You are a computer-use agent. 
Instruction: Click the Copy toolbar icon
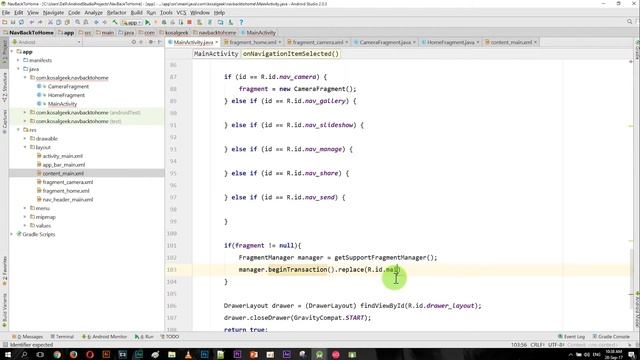pos(59,22)
